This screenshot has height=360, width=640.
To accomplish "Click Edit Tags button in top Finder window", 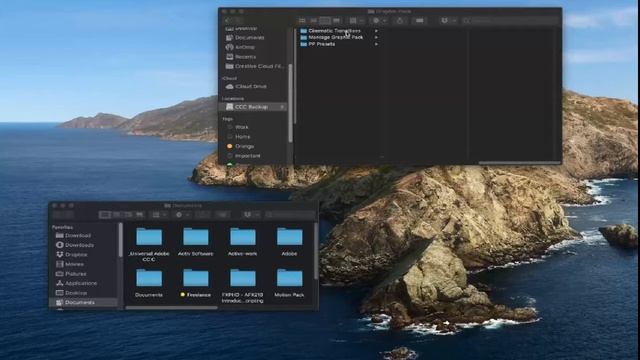I will pyautogui.click(x=420, y=20).
